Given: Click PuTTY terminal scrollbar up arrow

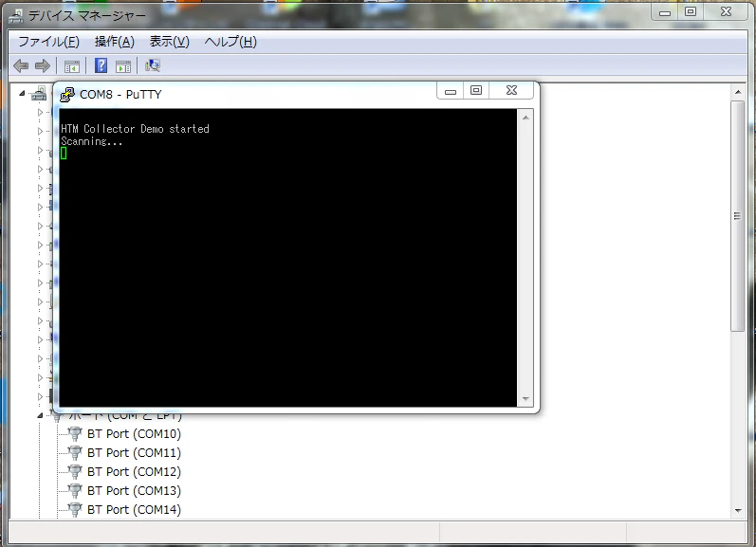Looking at the screenshot, I should [x=526, y=118].
